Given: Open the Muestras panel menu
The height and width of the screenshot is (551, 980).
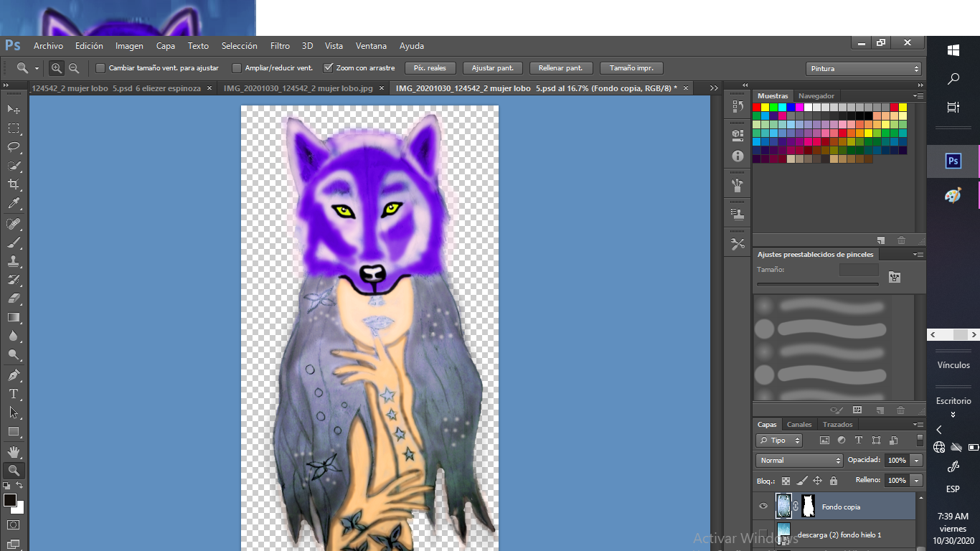Looking at the screenshot, I should click(918, 95).
